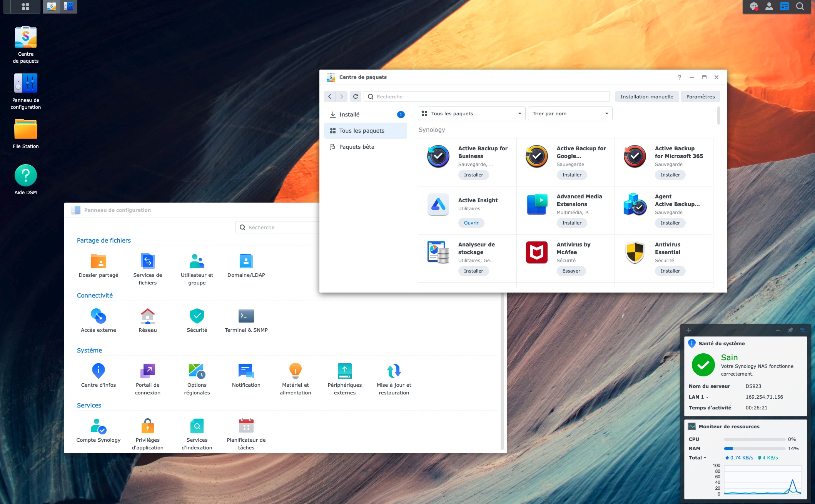Click the Installation manuelle button

[647, 96]
